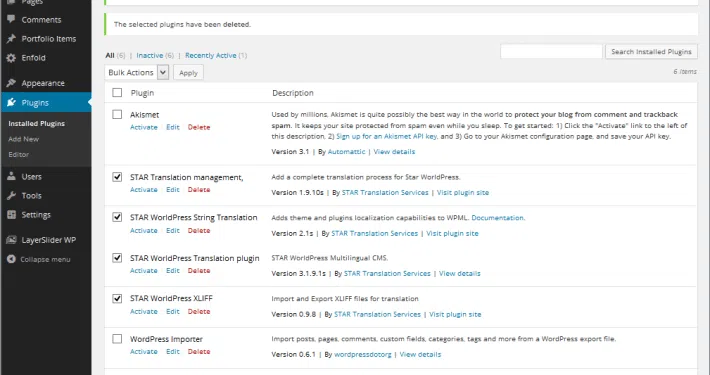Open Comments in the sidebar menu
This screenshot has height=375, width=710.
click(x=41, y=20)
